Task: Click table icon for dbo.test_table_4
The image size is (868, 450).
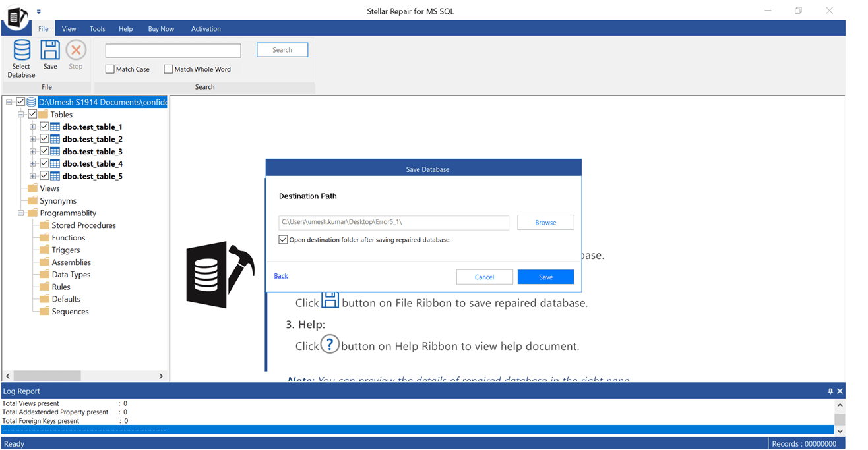Action: [55, 163]
